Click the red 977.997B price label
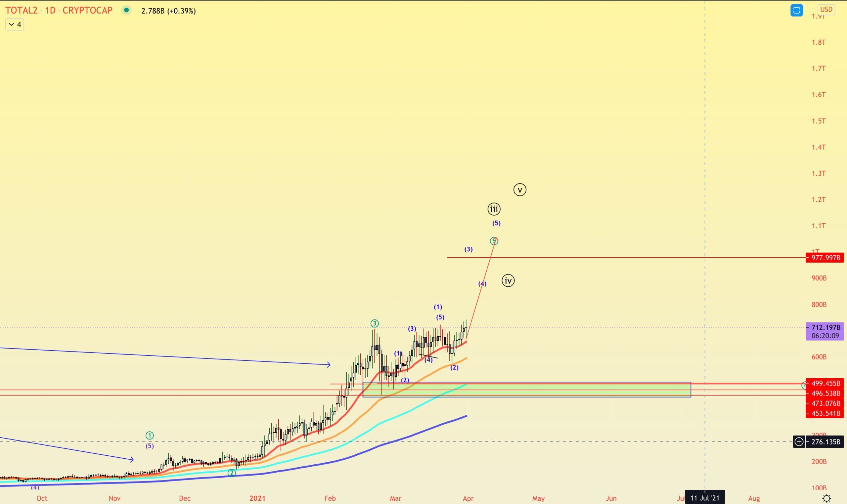The width and height of the screenshot is (847, 504). (x=825, y=258)
